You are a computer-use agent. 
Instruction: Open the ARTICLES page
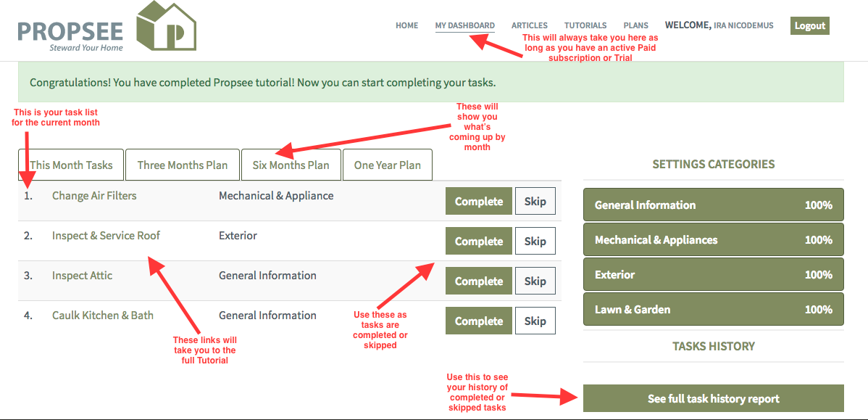[x=529, y=25]
